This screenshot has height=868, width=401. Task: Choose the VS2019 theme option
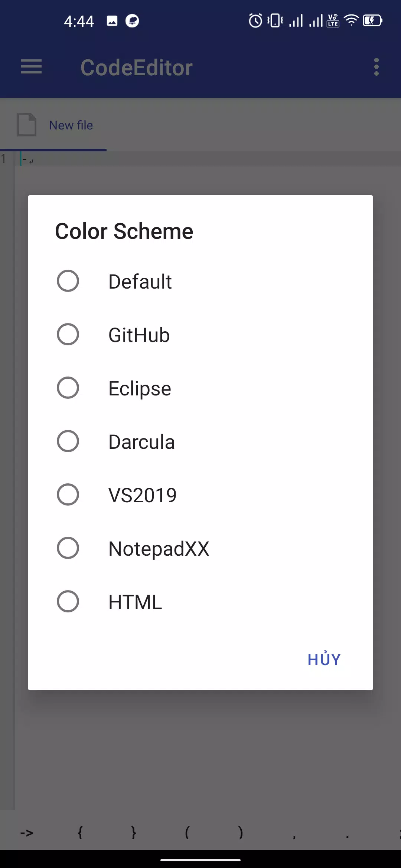[x=200, y=495]
